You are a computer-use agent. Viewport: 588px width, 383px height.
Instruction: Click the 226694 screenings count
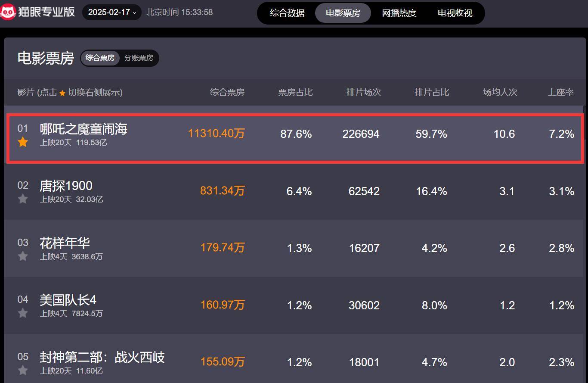tap(361, 134)
